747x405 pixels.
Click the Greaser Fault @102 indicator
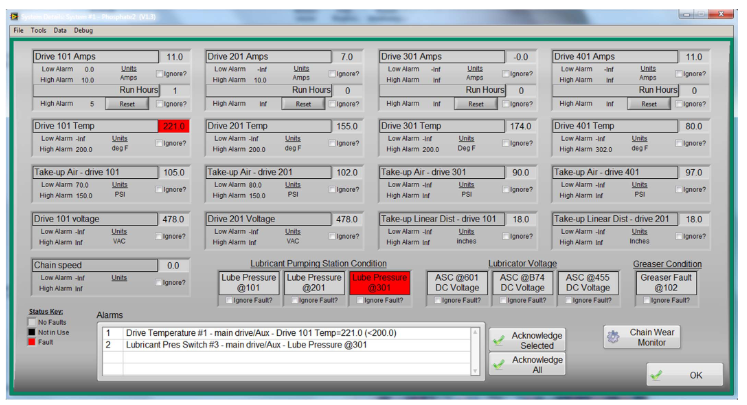click(666, 283)
